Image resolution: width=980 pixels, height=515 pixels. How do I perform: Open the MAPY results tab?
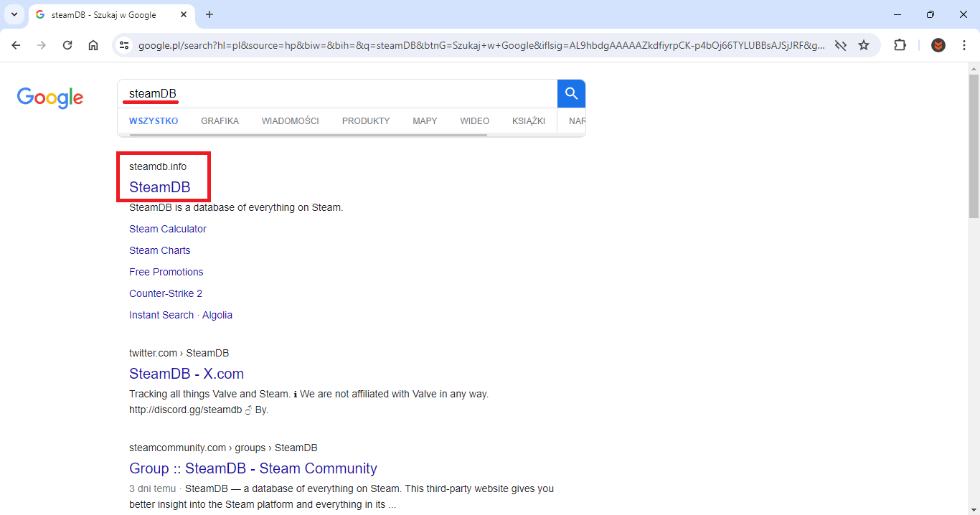425,121
